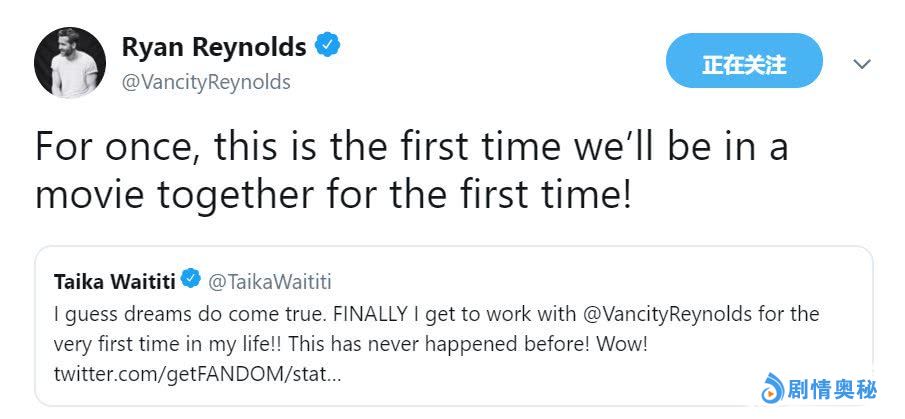Click the line "movie together for the first time!"
This screenshot has height=419, width=905.
coord(333,194)
